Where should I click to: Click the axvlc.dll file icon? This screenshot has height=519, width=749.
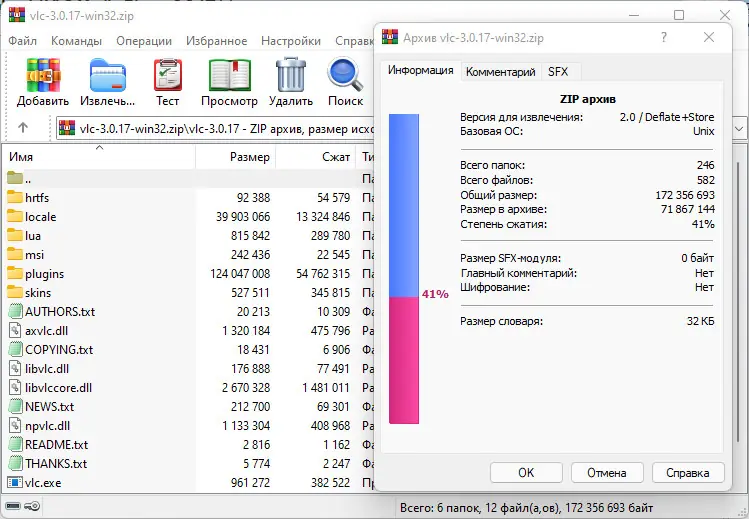(x=15, y=330)
